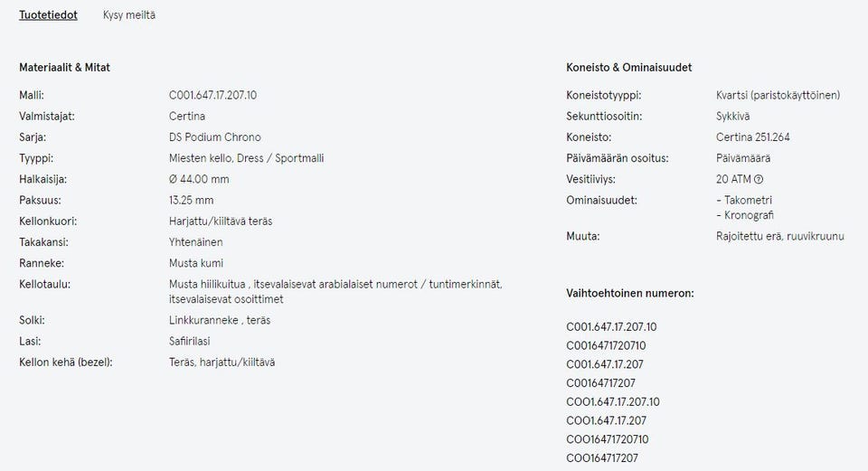Click the Vaihtoehtoinen numeron heading
The image size is (868, 471).
click(630, 293)
